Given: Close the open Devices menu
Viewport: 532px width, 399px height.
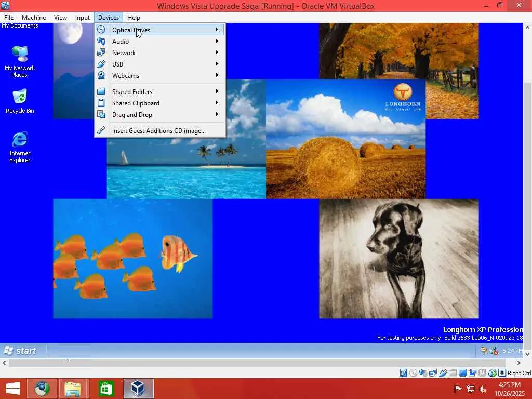Looking at the screenshot, I should click(109, 17).
